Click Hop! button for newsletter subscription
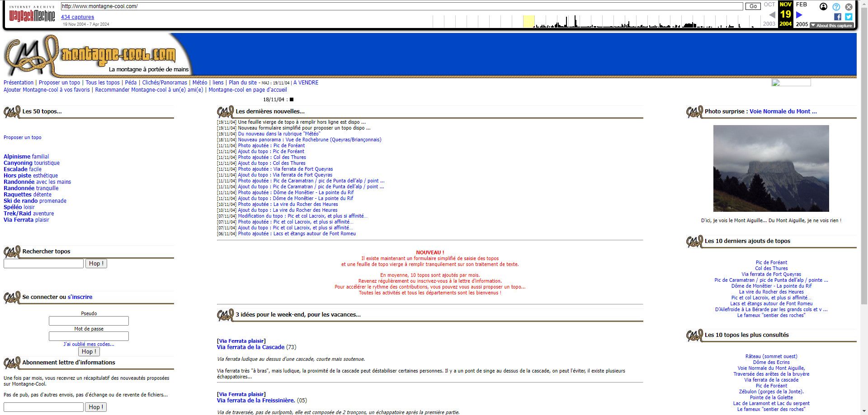Viewport: 868px width, 415px height. (96, 407)
